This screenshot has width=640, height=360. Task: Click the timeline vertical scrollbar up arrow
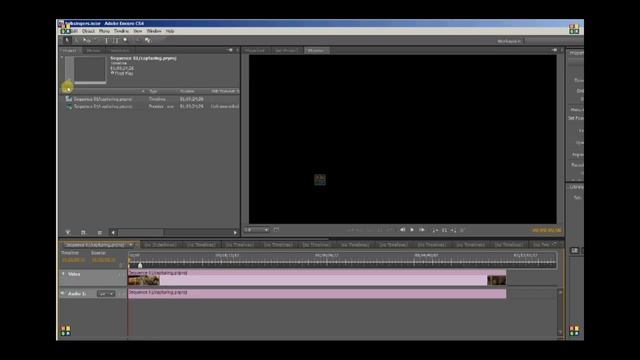(x=560, y=292)
